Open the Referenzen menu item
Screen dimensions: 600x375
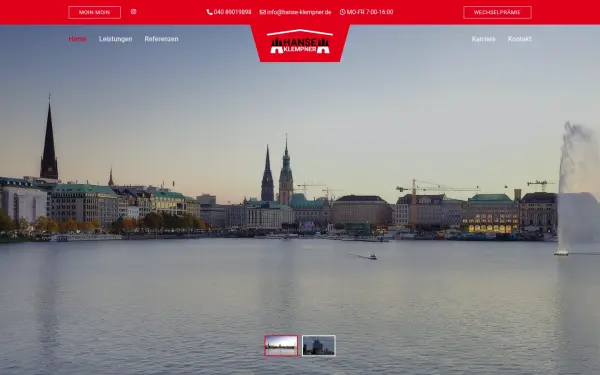coord(161,39)
